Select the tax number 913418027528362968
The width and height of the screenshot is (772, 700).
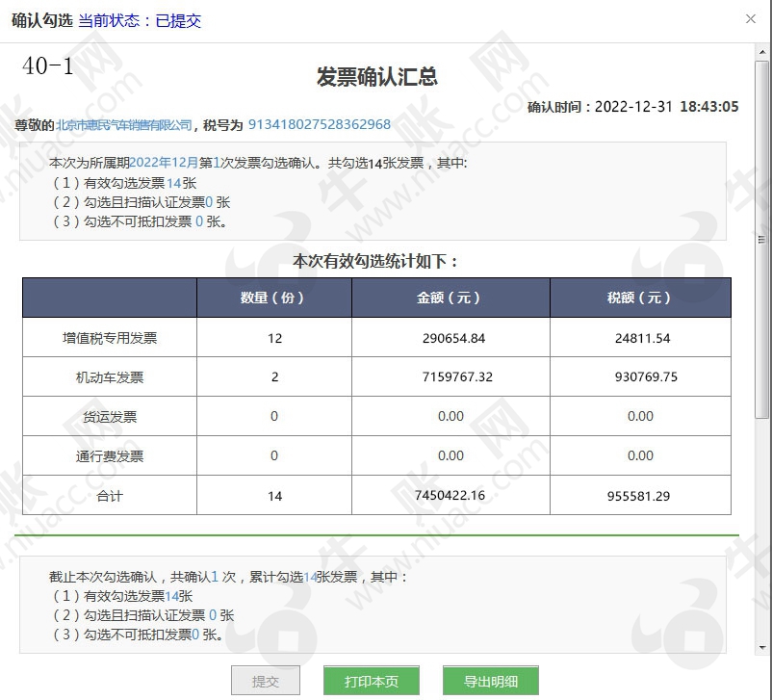[x=320, y=124]
